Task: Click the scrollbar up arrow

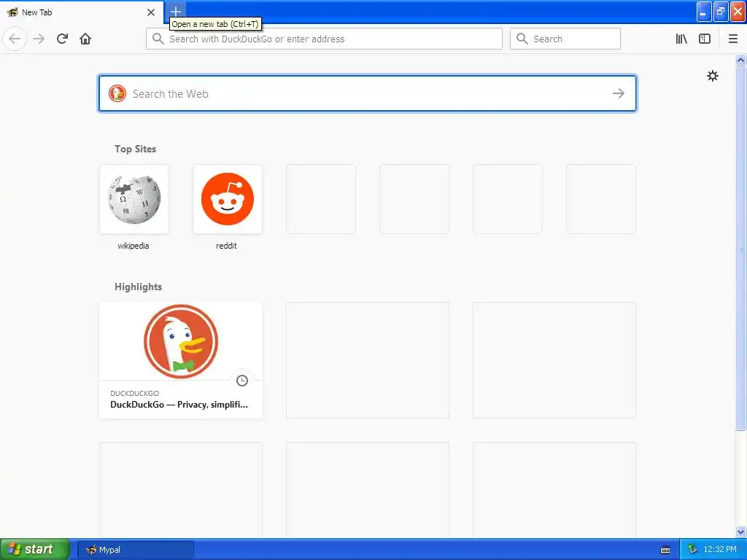Action: click(x=740, y=60)
